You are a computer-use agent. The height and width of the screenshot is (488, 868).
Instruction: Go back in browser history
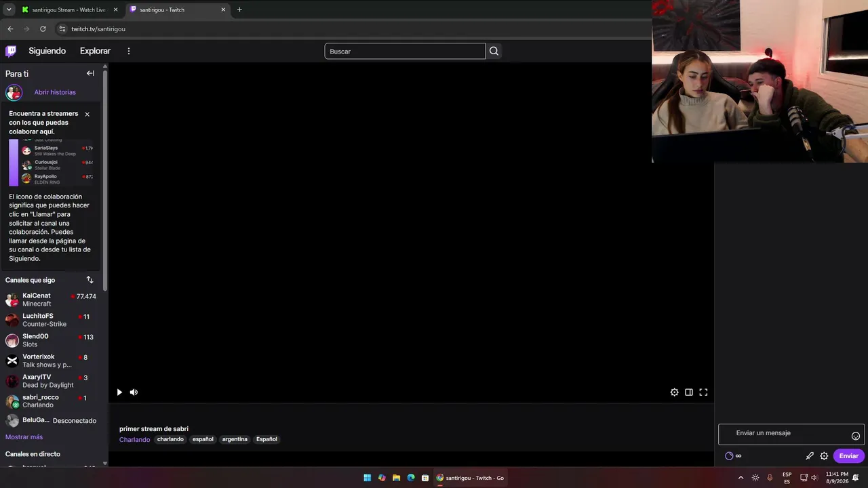10,29
